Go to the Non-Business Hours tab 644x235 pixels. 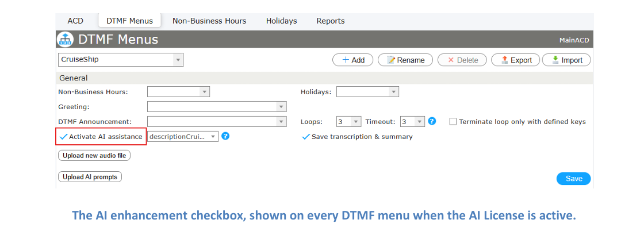click(x=209, y=21)
